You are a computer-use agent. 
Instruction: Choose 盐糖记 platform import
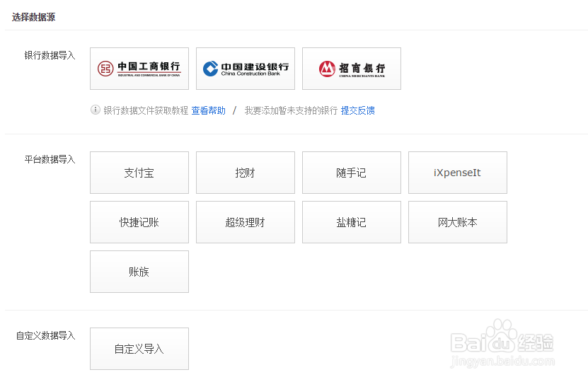coord(352,222)
